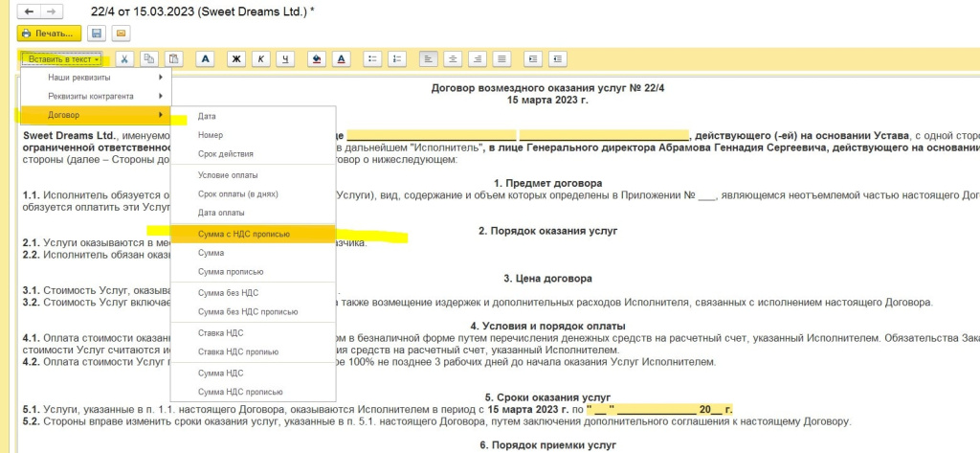Click the heading '3. Цена договора'

click(x=547, y=279)
